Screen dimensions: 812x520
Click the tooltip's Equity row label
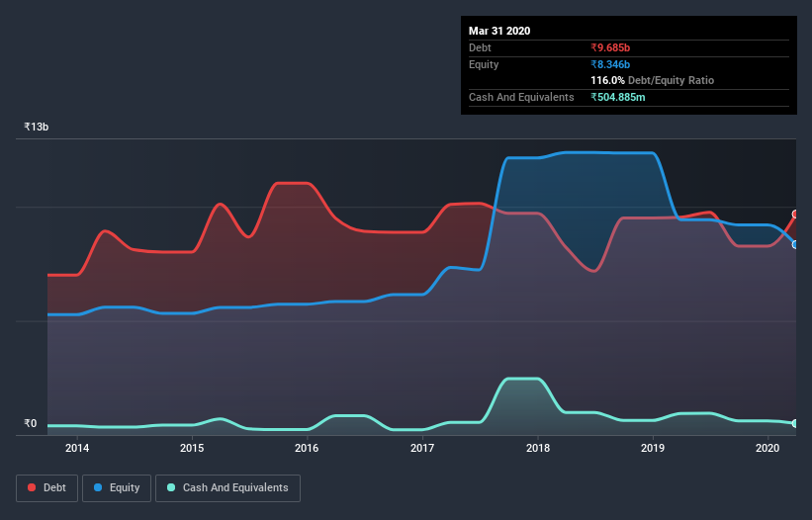[x=484, y=64]
